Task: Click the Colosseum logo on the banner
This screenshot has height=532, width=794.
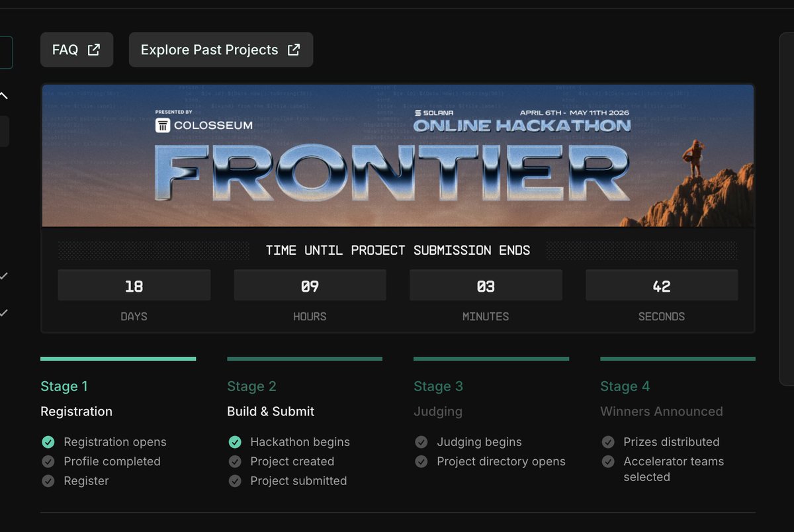Action: [204, 124]
